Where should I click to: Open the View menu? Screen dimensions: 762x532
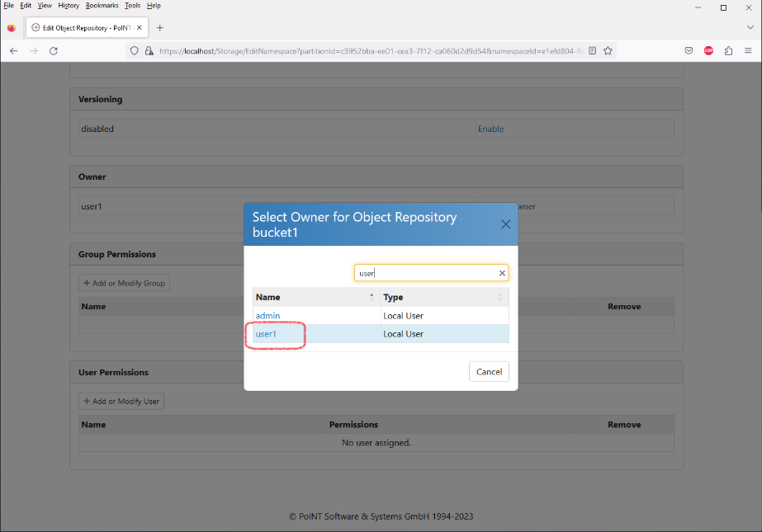(45, 6)
